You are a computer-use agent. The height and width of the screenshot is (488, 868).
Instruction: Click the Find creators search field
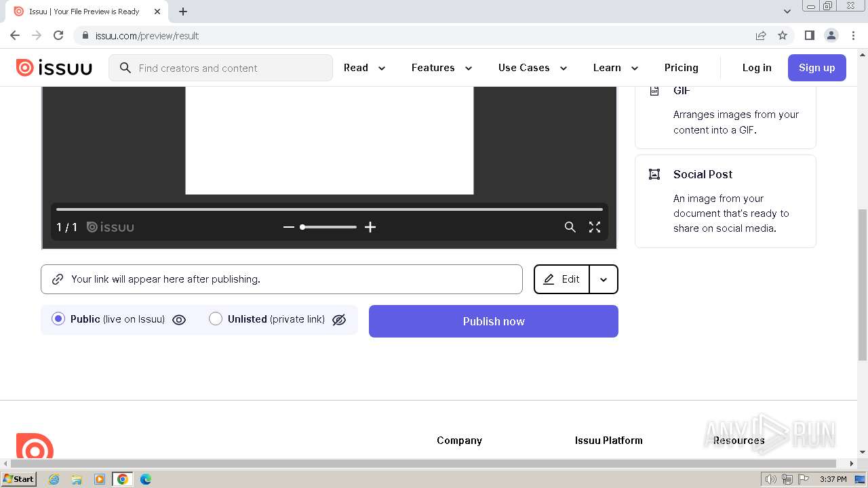tap(221, 68)
